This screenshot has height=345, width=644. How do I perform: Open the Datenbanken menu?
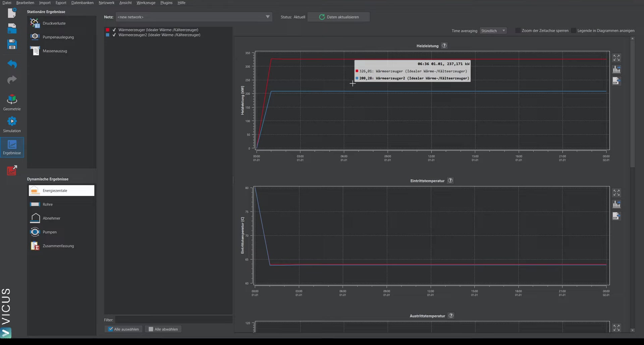(x=83, y=3)
